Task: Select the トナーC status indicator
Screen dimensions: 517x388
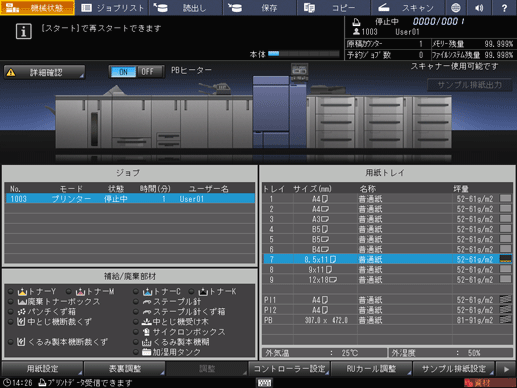Action: point(135,291)
